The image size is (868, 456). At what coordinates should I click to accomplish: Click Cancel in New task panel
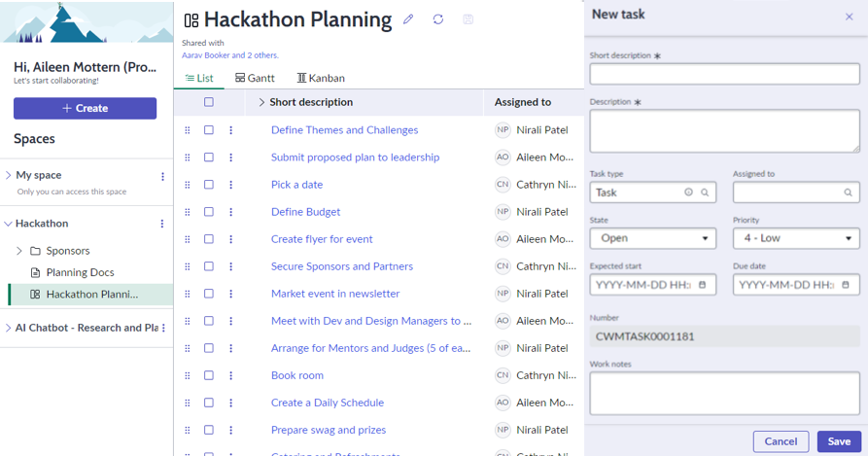point(781,441)
